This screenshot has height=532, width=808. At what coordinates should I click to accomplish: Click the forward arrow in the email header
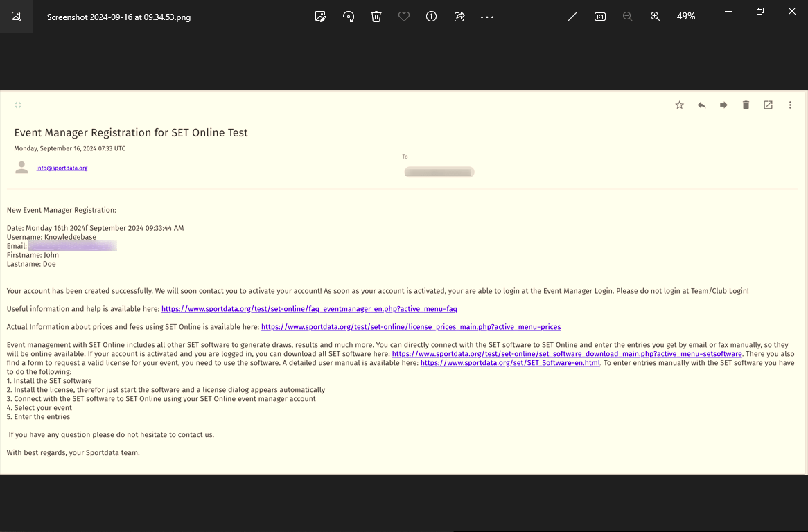723,105
